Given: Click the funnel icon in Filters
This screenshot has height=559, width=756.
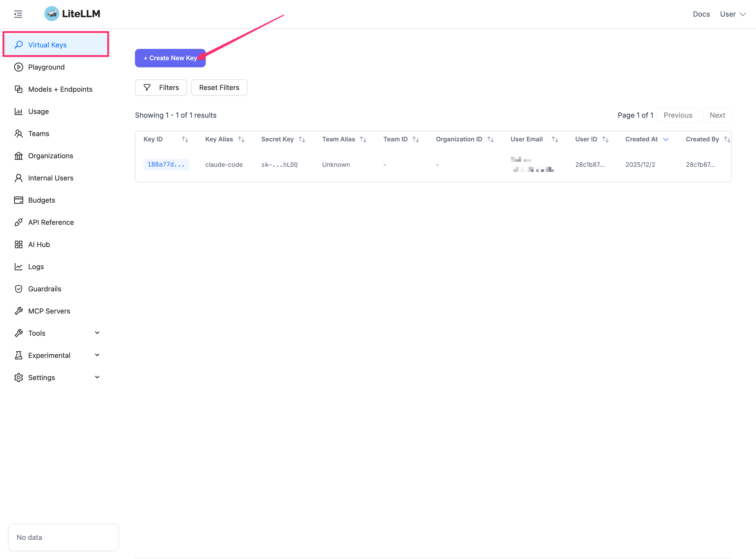Looking at the screenshot, I should click(x=147, y=88).
